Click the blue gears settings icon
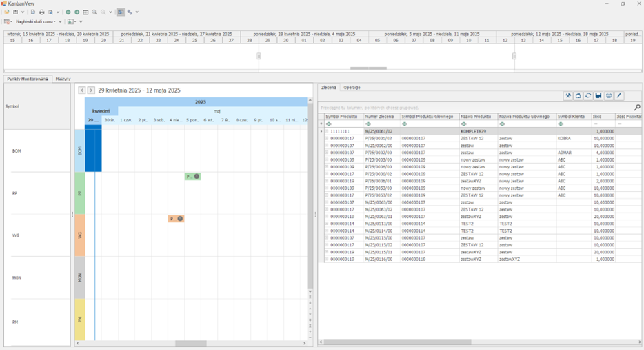This screenshot has width=644, height=350. pyautogui.click(x=130, y=12)
